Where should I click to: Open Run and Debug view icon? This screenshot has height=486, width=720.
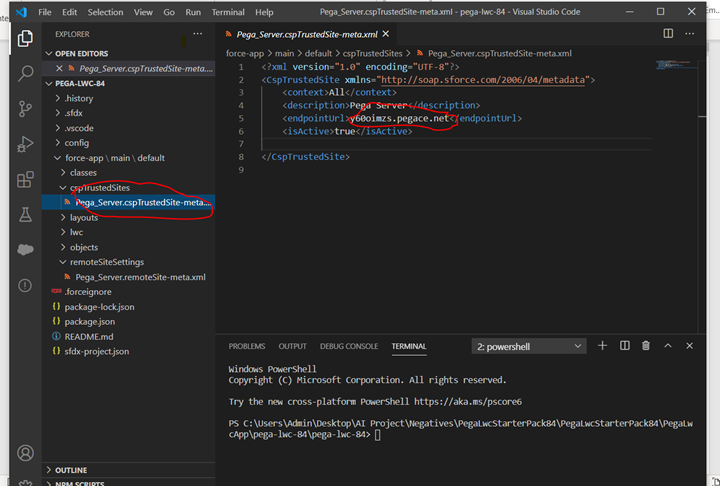[25, 144]
